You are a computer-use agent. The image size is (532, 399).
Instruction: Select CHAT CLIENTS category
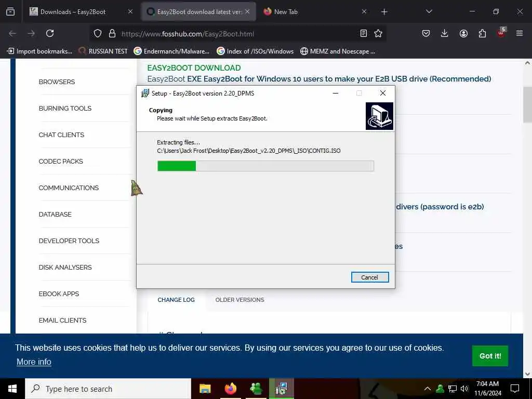(x=61, y=135)
